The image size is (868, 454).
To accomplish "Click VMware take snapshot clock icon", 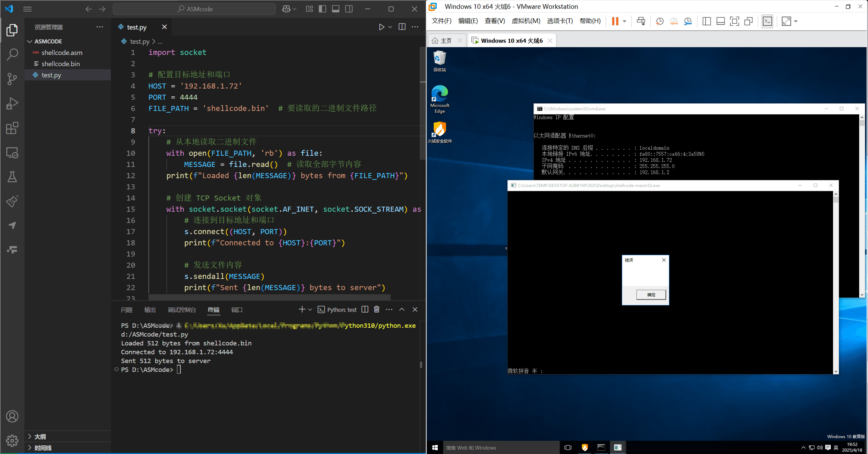I will pos(659,21).
